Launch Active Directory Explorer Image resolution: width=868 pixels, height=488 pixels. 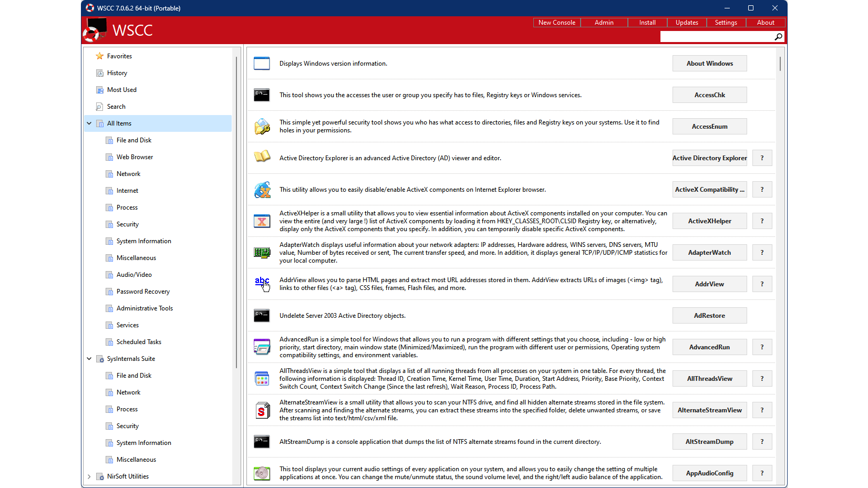[709, 158]
